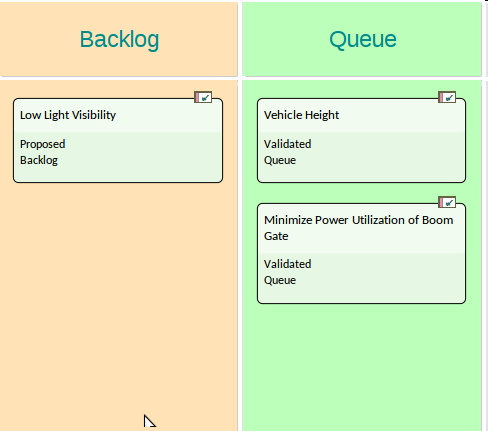Select the Vehicle Height card title
This screenshot has height=431, width=488.
301,115
